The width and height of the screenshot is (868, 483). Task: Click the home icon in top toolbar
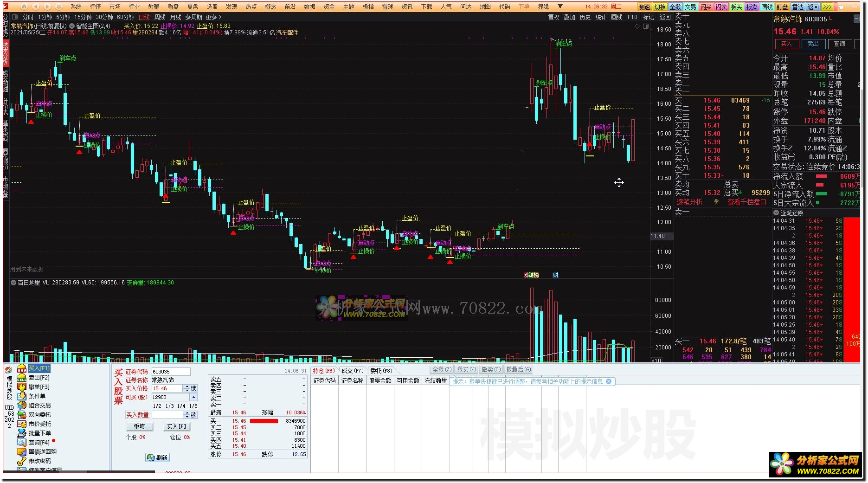pyautogui.click(x=24, y=6)
